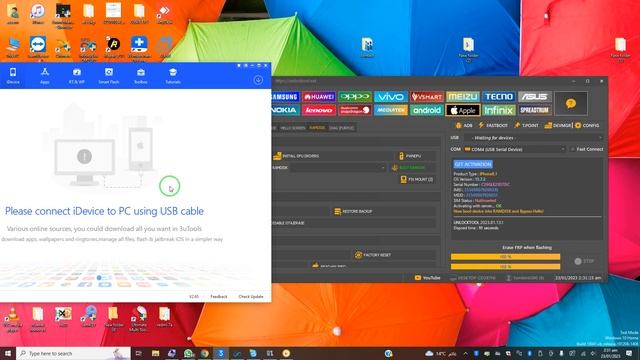Viewport: 640px width, 360px height.
Task: Open File Explorer from the taskbar
Action: 156,353
